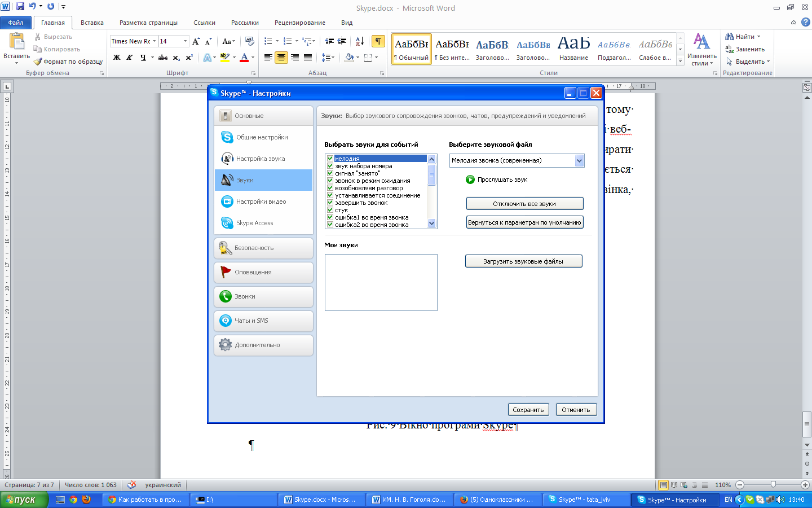Uncheck 'возобновляем разговор' checkbox

(x=330, y=188)
